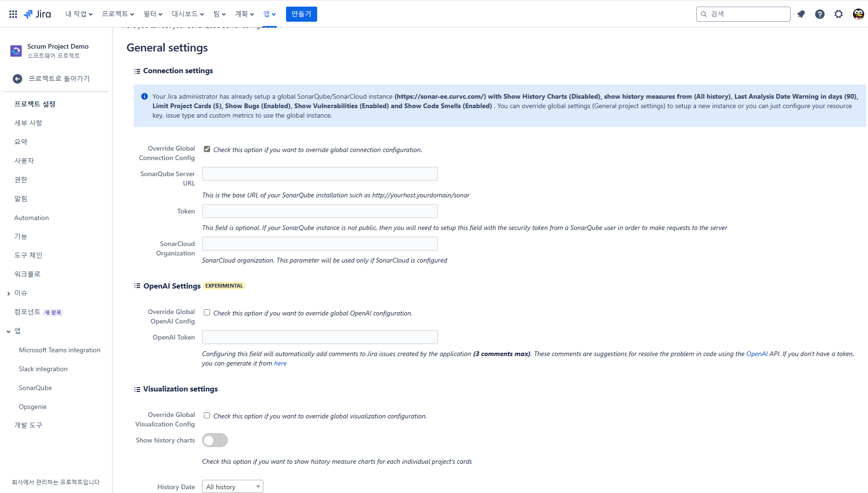This screenshot has width=868, height=493.
Task: Open 워크플로 in sidebar
Action: (27, 274)
